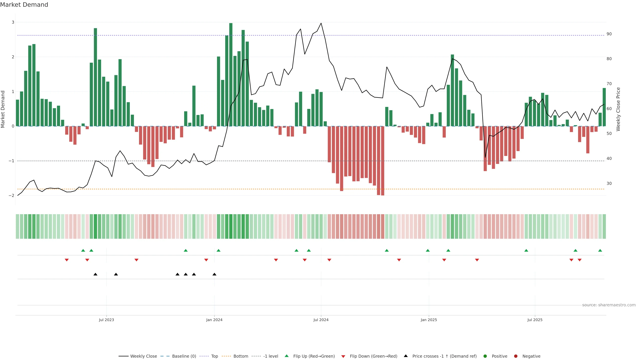Screen dimensions: 644x362
Task: Click the rightmost green flip-up triangle marker
Action: coord(600,250)
